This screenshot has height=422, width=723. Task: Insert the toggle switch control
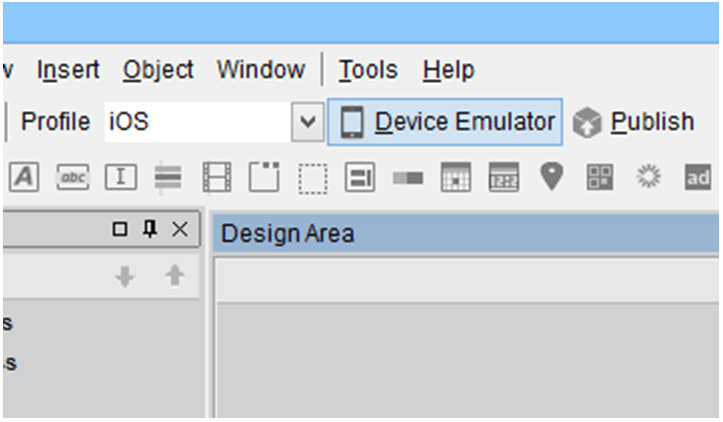click(x=408, y=178)
